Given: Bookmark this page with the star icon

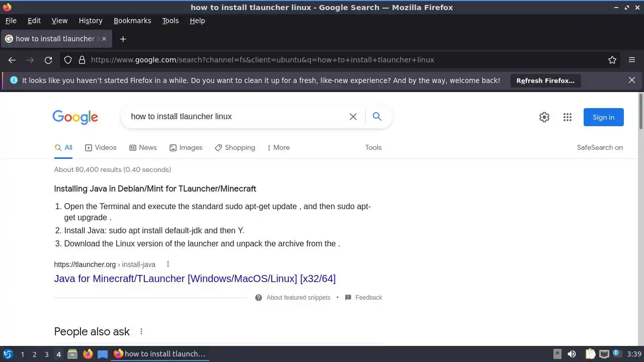Looking at the screenshot, I should pos(612,60).
